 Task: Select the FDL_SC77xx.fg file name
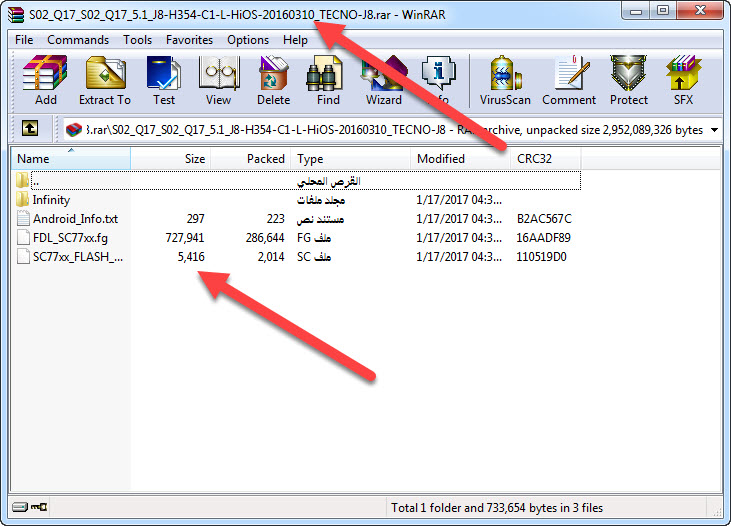click(70, 238)
